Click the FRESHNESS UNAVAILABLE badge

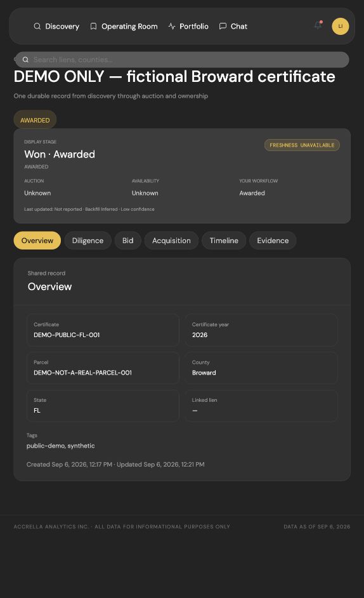302,145
